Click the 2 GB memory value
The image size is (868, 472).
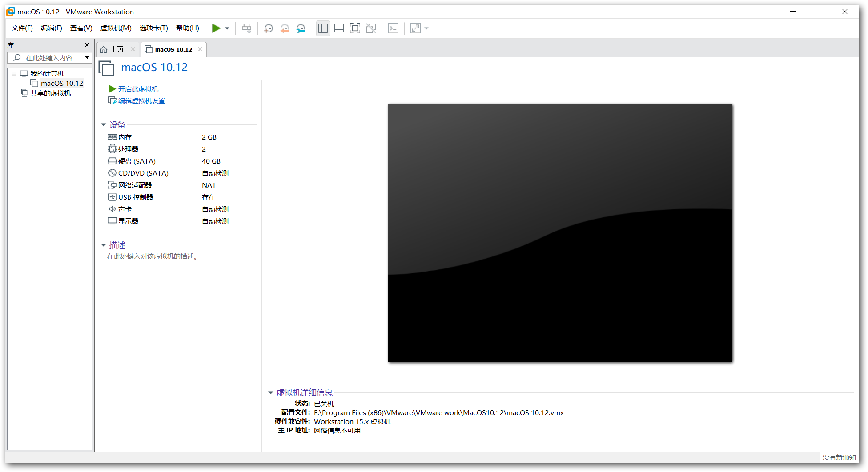209,137
